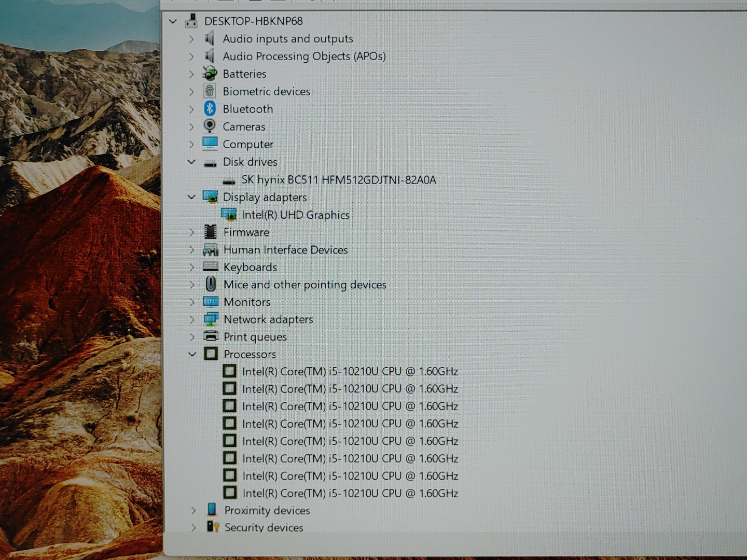Collapse the Disk drives category
The width and height of the screenshot is (747, 560).
191,162
